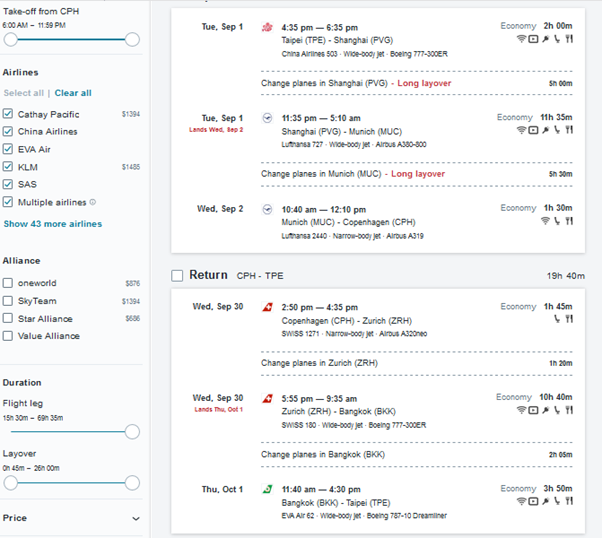Check the Return CPH - TPE checkbox
Viewport: 602px width, 538px height.
(177, 275)
